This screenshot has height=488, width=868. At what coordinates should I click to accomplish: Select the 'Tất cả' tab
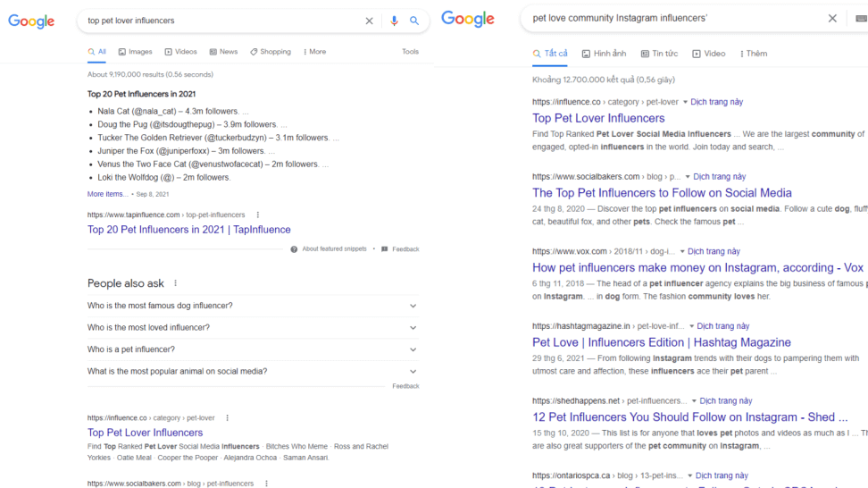click(550, 54)
